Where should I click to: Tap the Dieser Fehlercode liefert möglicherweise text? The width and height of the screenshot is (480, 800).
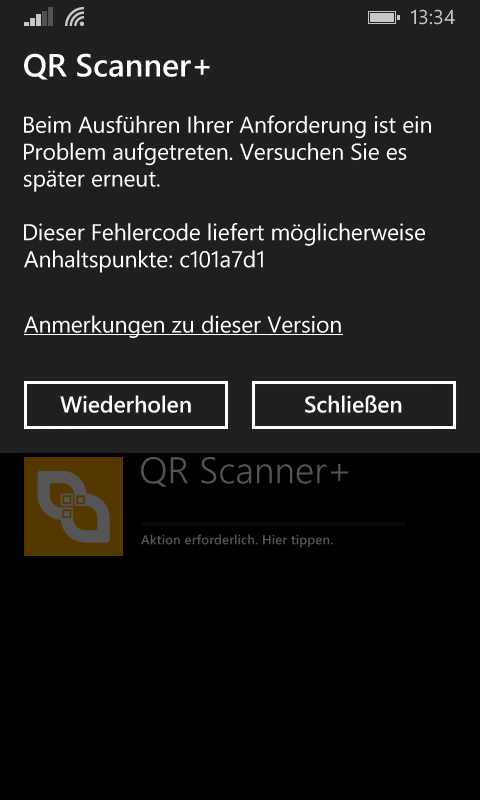(x=224, y=233)
